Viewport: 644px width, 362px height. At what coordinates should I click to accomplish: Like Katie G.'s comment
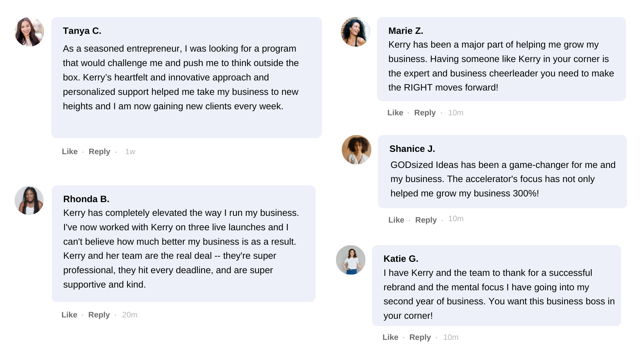[390, 337]
